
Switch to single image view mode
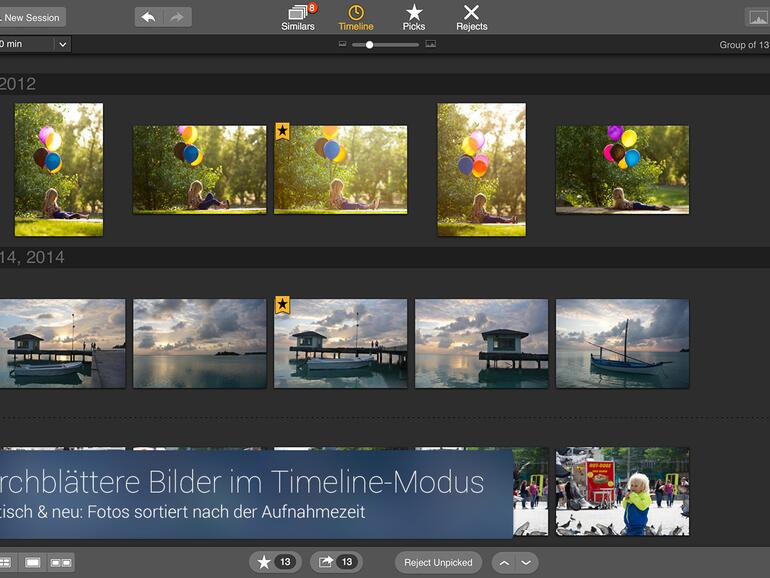tap(33, 563)
